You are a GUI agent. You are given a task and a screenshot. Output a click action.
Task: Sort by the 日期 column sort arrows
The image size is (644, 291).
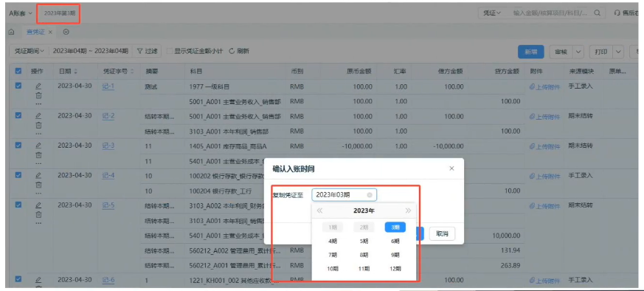(75, 71)
